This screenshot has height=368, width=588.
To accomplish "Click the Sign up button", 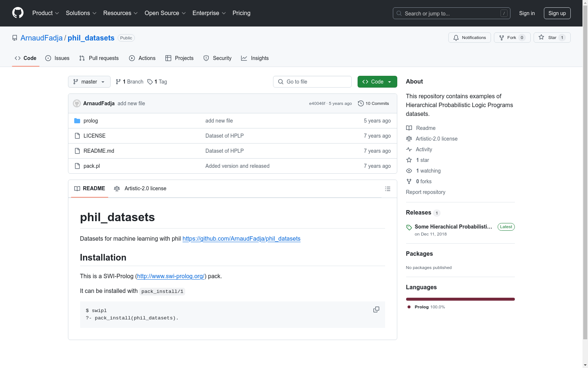I will pos(557,13).
